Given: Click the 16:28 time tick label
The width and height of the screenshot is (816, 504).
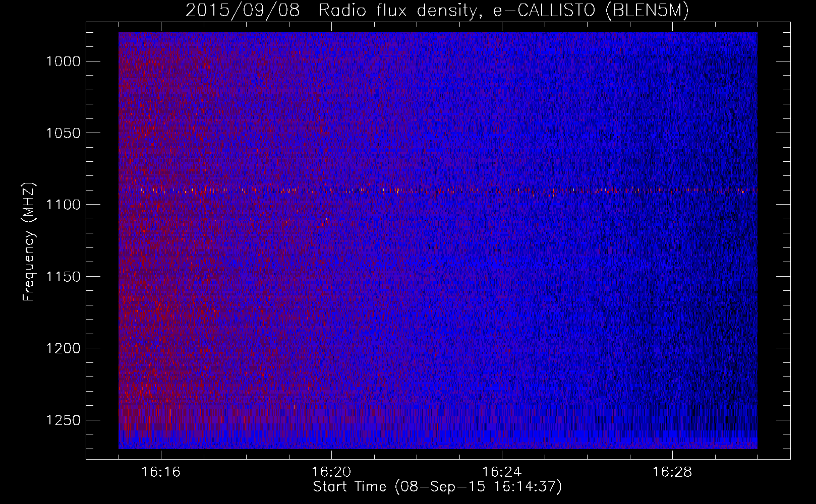Looking at the screenshot, I should pyautogui.click(x=672, y=472).
